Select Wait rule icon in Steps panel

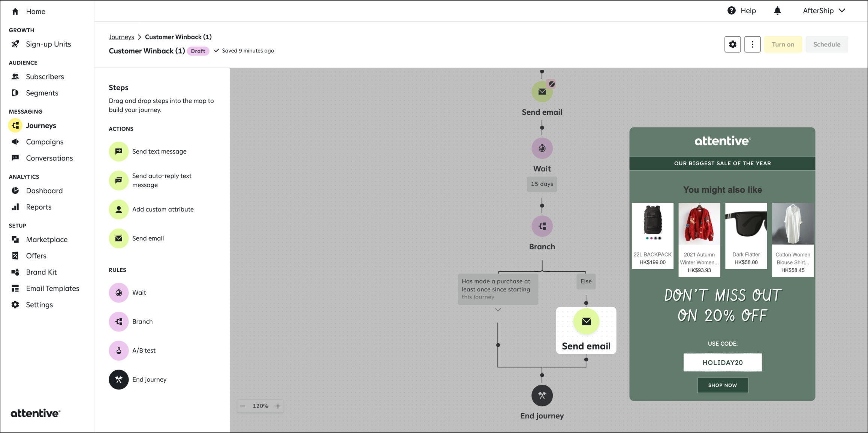(119, 292)
